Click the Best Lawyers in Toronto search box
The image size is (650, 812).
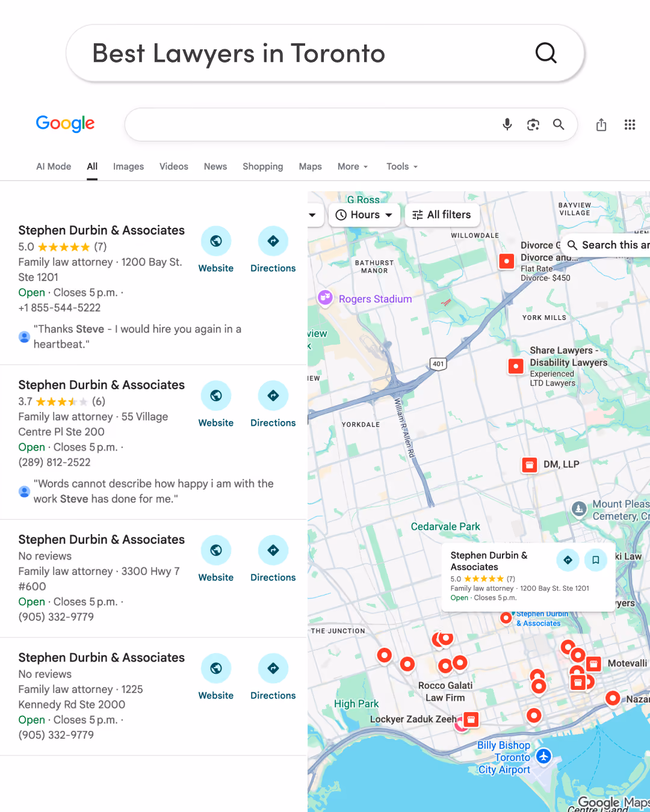click(x=325, y=53)
